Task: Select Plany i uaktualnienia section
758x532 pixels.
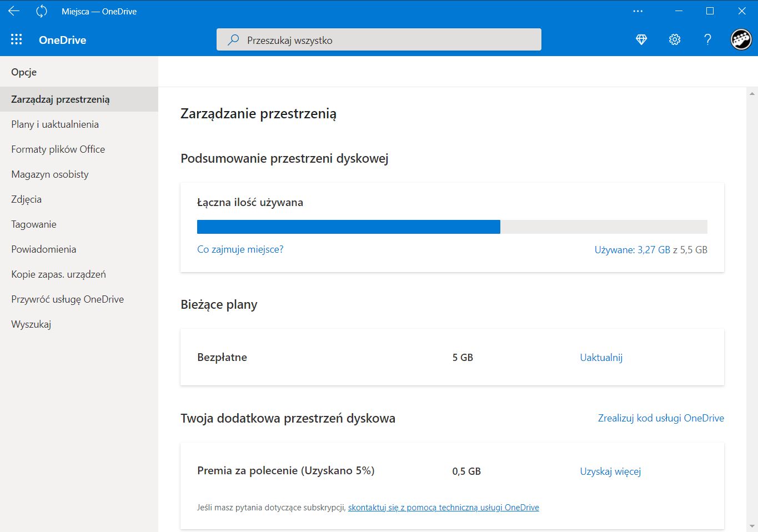Action: pos(55,124)
